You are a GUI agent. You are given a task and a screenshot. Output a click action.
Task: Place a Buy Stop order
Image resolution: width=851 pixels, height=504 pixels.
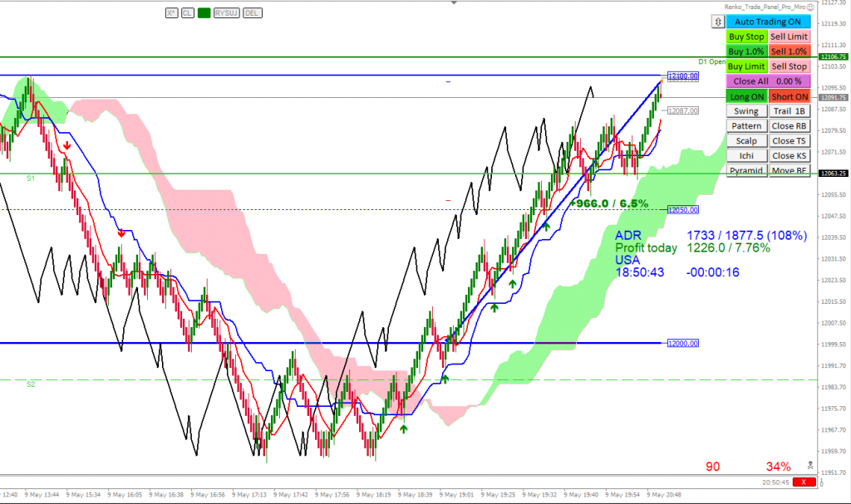click(745, 37)
